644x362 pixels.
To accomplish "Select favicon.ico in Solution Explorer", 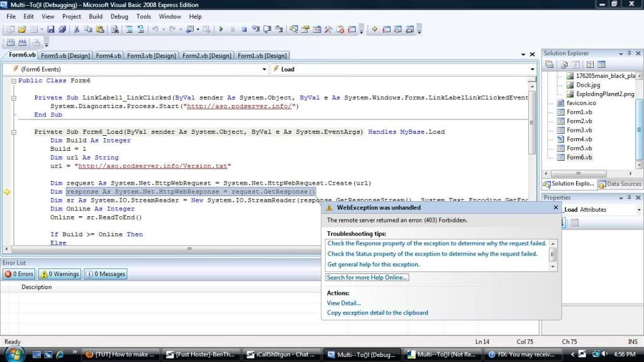I will pyautogui.click(x=581, y=103).
